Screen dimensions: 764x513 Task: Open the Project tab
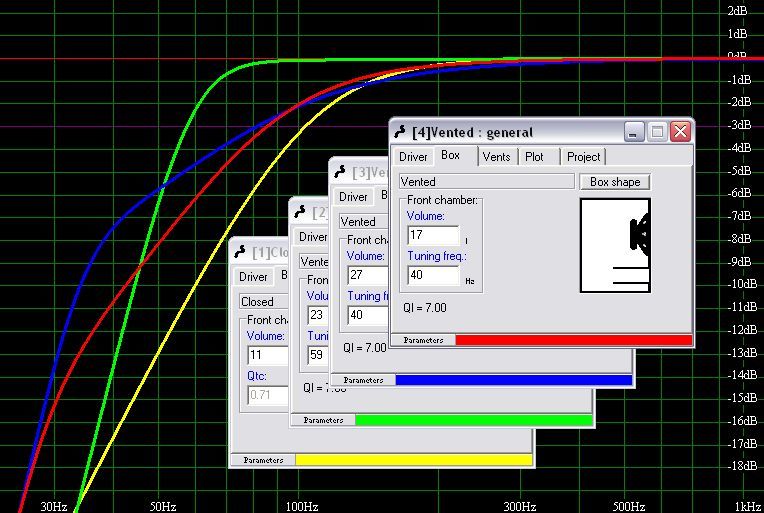[x=583, y=157]
